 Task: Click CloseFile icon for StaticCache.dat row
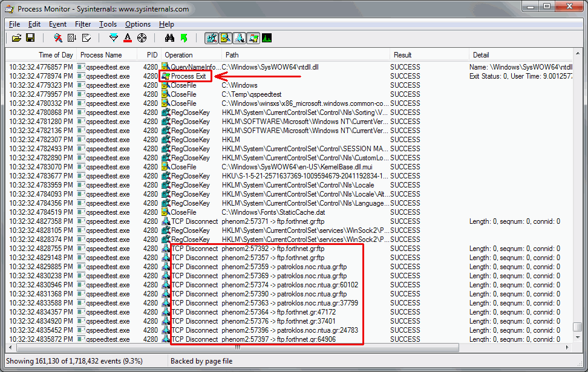(166, 212)
